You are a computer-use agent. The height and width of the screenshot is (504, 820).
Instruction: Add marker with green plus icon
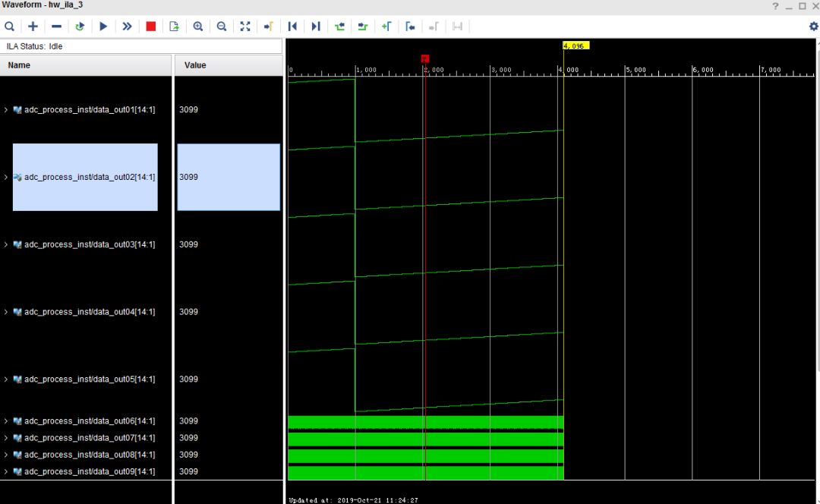point(386,26)
